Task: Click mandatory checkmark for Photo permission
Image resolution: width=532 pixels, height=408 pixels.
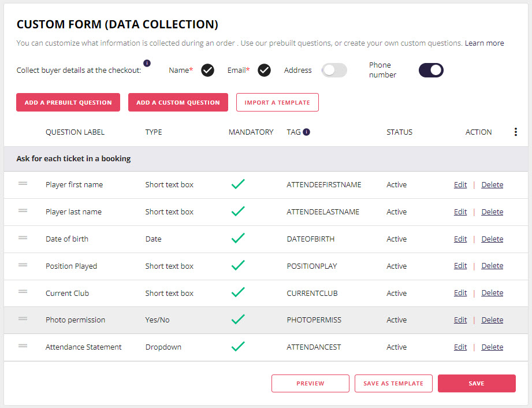Action: coord(238,319)
